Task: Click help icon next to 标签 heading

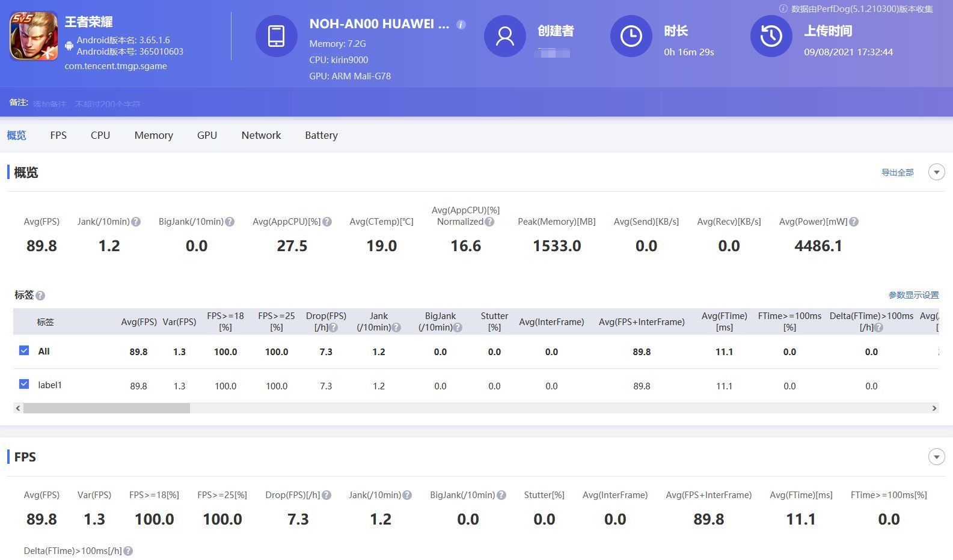Action: 40,296
